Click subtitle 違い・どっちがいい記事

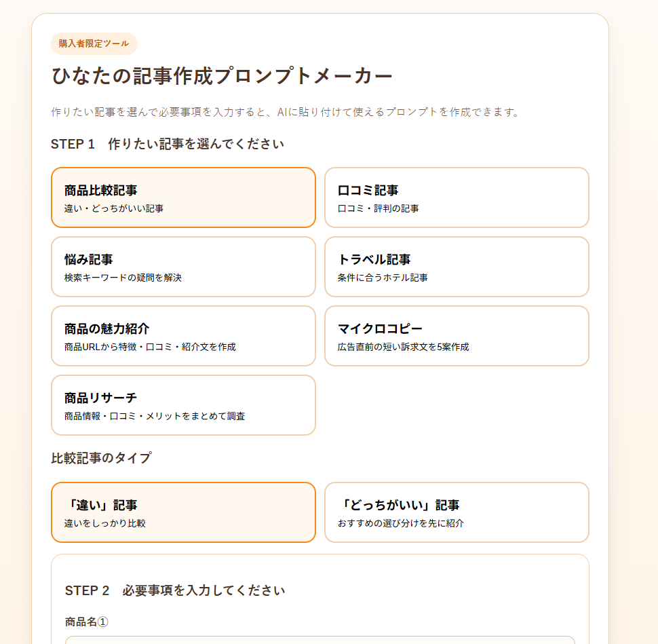(114, 208)
